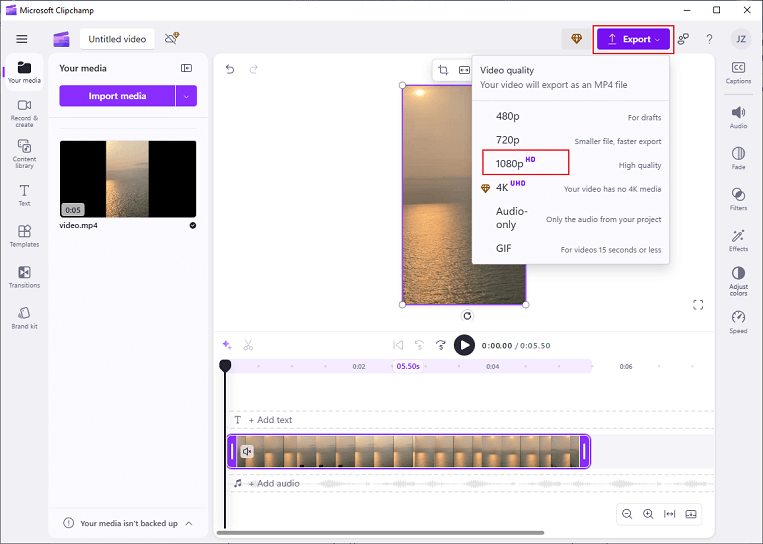Viewport: 763px width, 544px height.
Task: Click the clip's right trim handle
Action: coord(585,452)
